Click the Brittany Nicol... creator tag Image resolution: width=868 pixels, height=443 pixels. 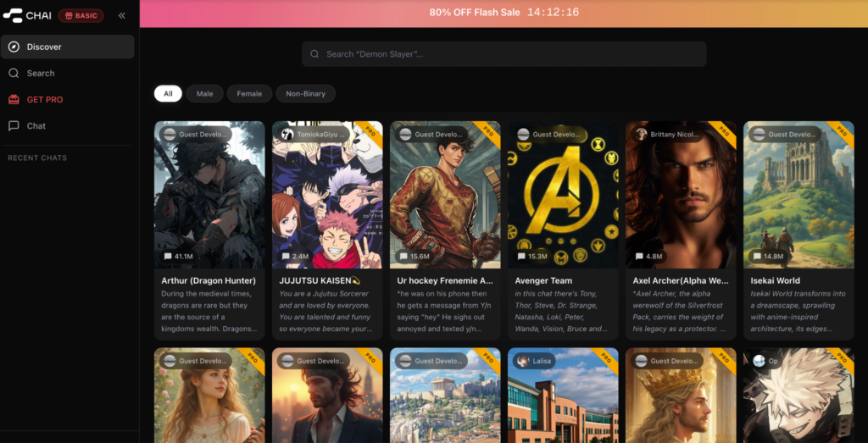coord(665,135)
